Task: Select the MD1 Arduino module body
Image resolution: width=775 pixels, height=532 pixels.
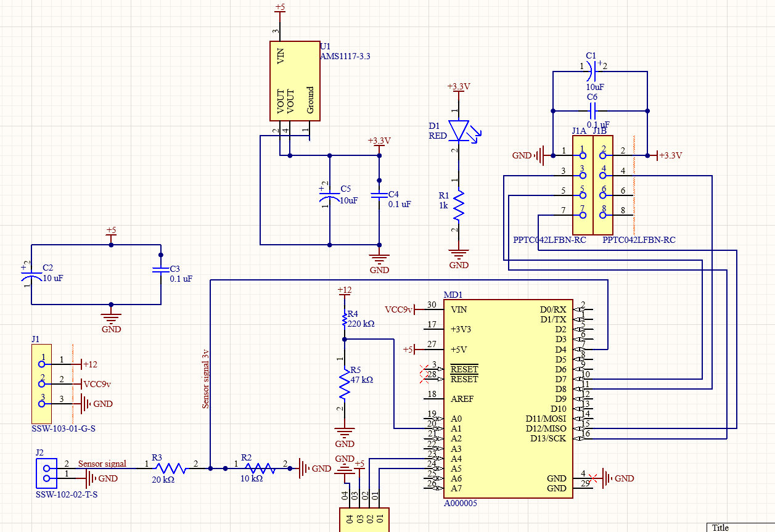Action: tap(508, 399)
